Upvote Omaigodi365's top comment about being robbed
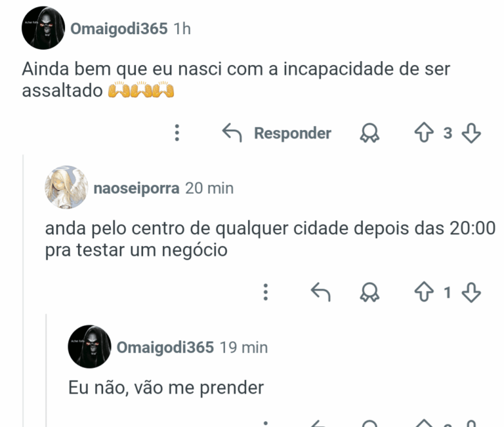The width and height of the screenshot is (504, 427). (x=424, y=133)
